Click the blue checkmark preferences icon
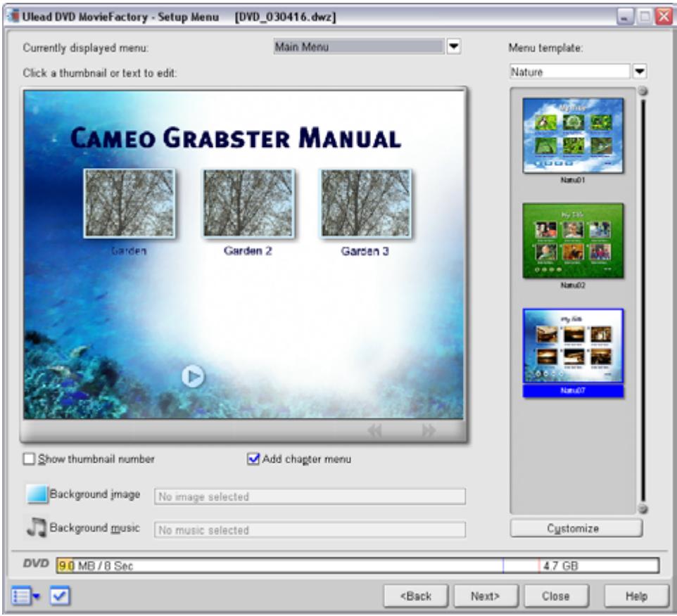 point(60,596)
